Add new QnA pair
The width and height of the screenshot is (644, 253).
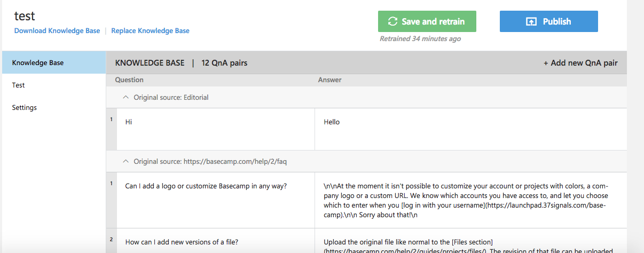click(x=580, y=63)
